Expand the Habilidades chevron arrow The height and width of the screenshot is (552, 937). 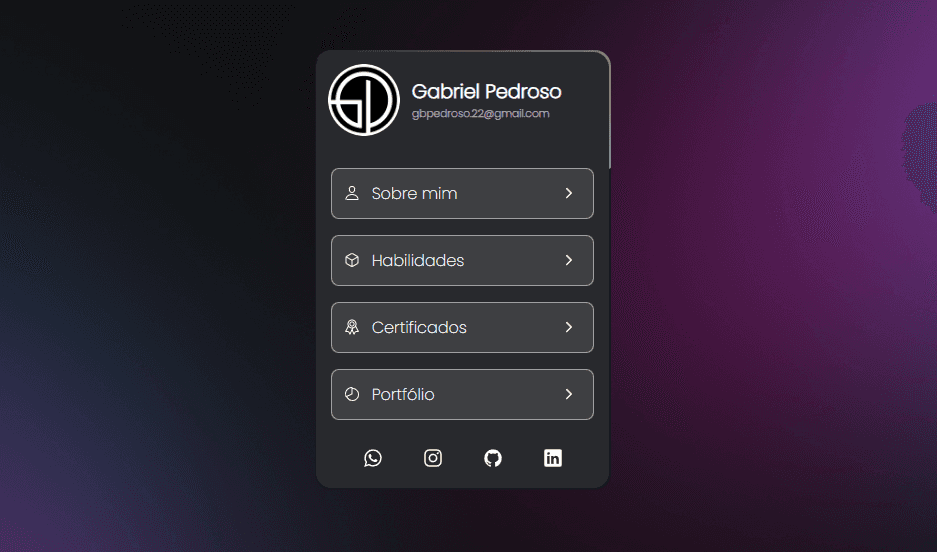569,260
